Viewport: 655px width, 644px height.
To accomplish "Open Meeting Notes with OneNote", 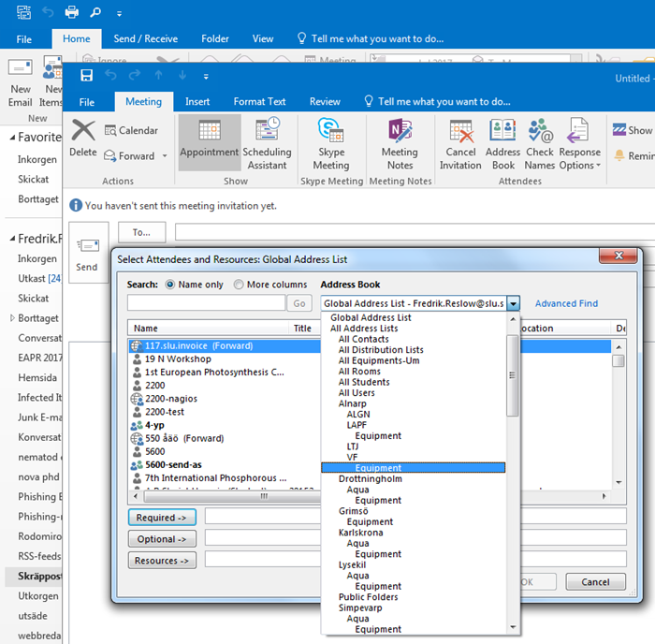I will pyautogui.click(x=400, y=143).
